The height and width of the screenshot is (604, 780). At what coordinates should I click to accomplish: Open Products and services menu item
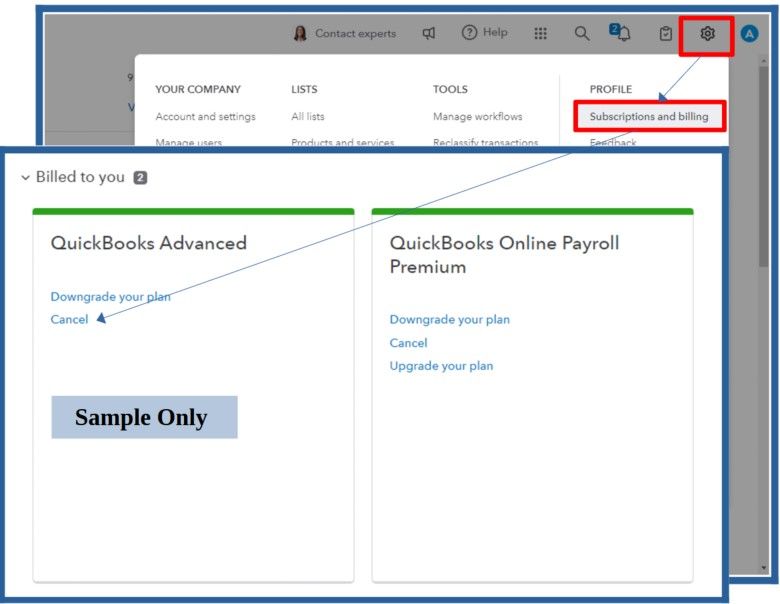tap(343, 142)
